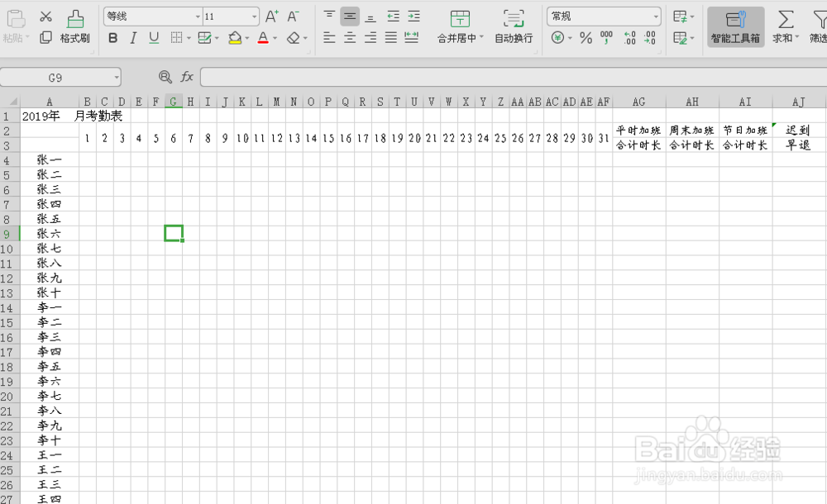Expand the Sum (求和) dropdown arrow
This screenshot has height=504, width=827.
tap(797, 37)
